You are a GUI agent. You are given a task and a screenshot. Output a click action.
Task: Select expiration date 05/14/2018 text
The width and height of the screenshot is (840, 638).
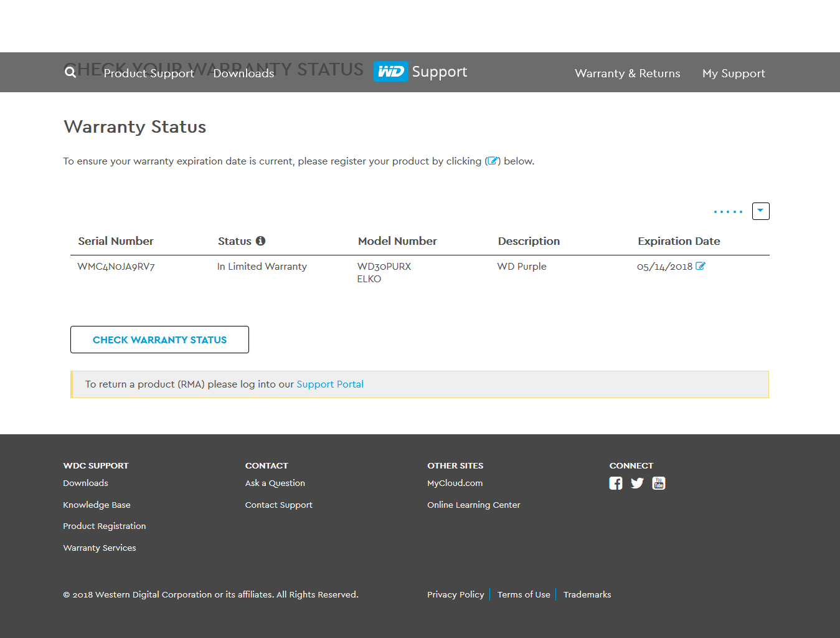coord(664,267)
